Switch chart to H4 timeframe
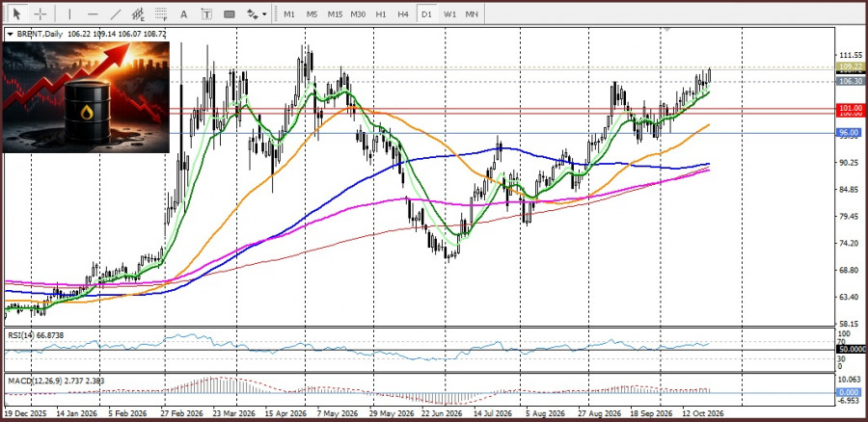This screenshot has height=422, width=868. point(403,13)
